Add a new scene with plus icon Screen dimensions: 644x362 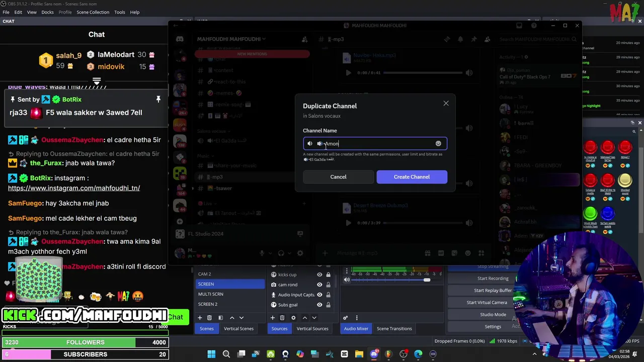[x=200, y=318]
